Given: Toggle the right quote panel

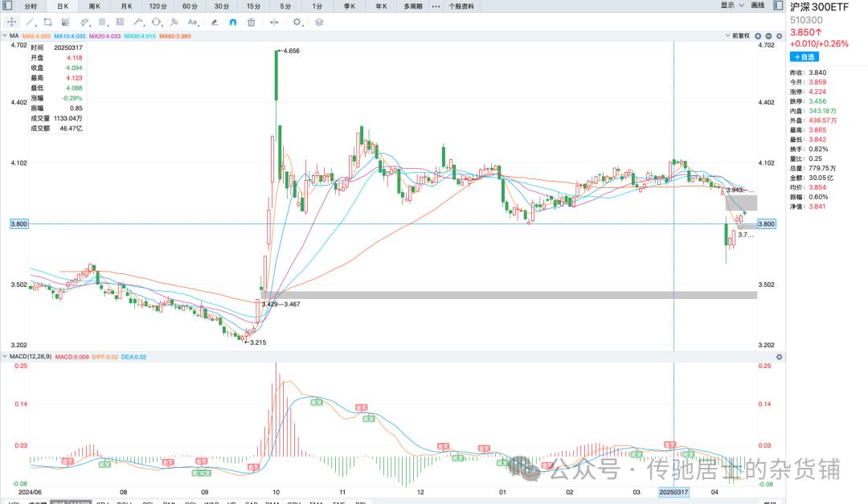Looking at the screenshot, I should pyautogui.click(x=779, y=6).
